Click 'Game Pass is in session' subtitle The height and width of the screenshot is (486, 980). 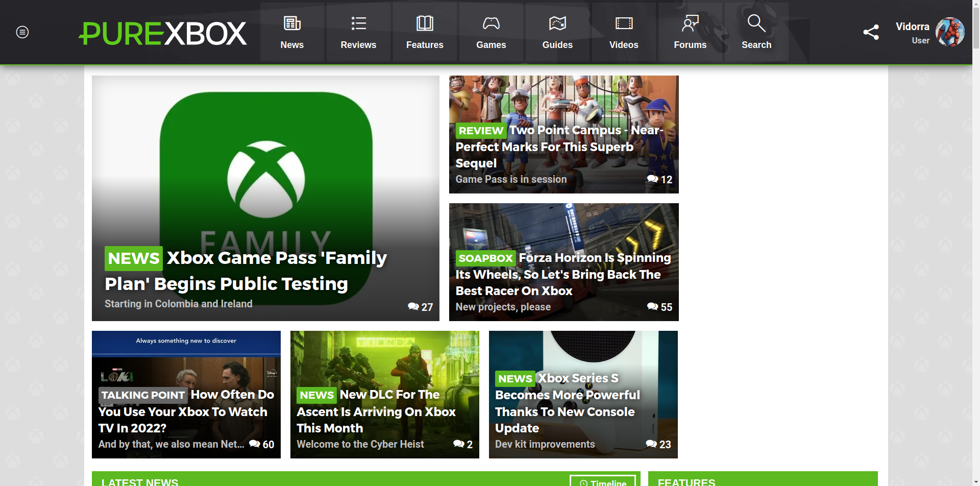[x=511, y=179]
